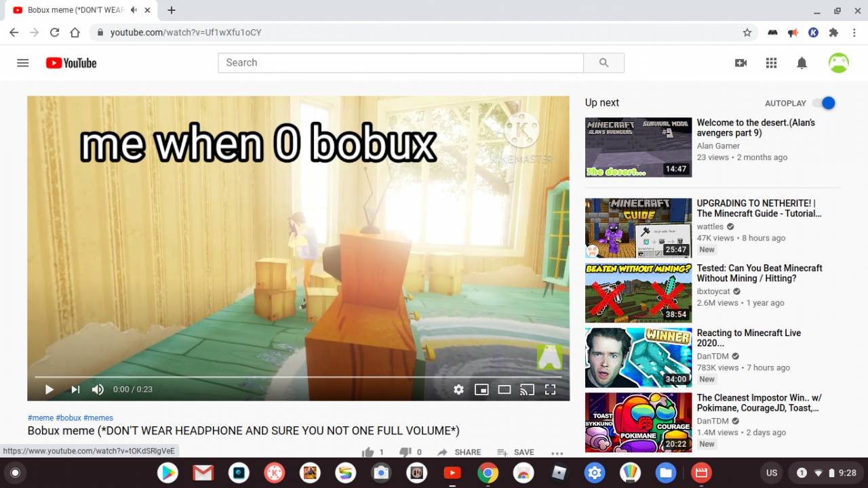The height and width of the screenshot is (488, 868).
Task: Skip to the next video in player
Action: tap(75, 389)
